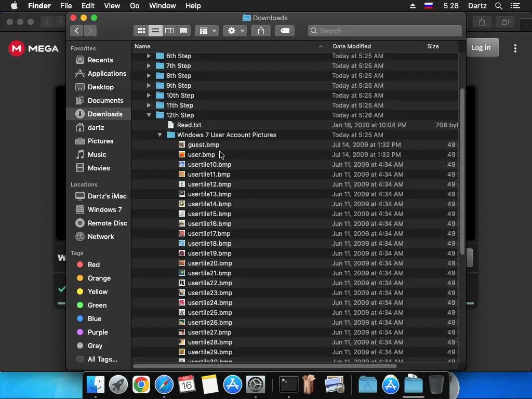Select Dartz's iMac under Locations
The width and height of the screenshot is (532, 399).
coord(98,196)
